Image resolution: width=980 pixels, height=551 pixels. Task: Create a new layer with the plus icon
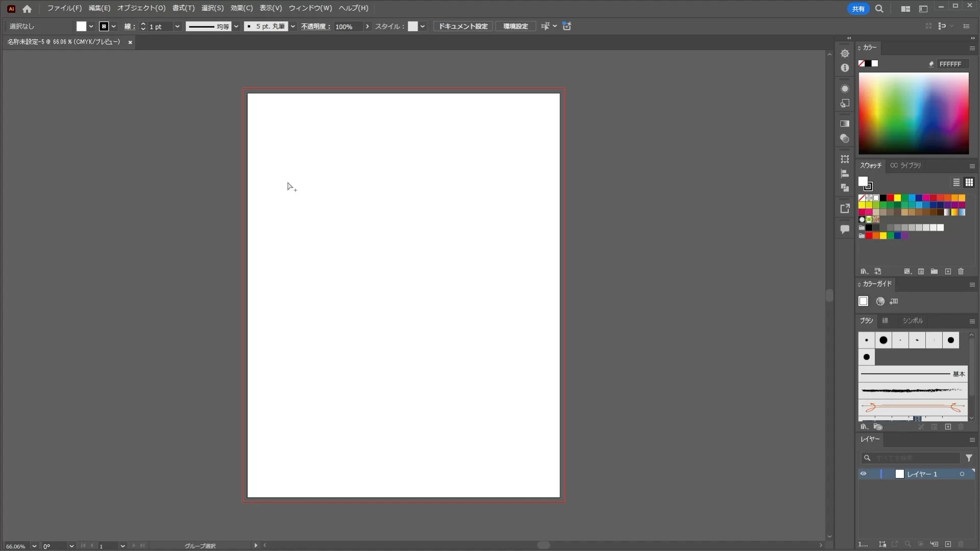pos(948,544)
